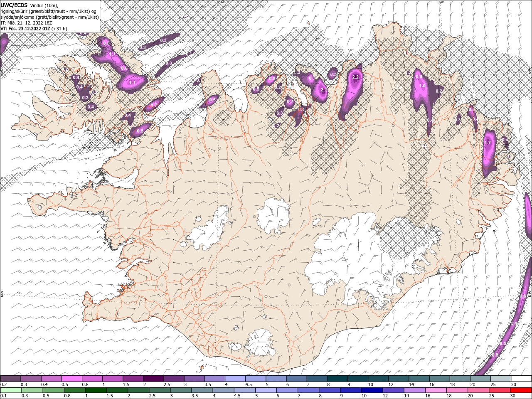
Task: Select the 14 violet swatch in the rain legend row
Action: click(414, 390)
